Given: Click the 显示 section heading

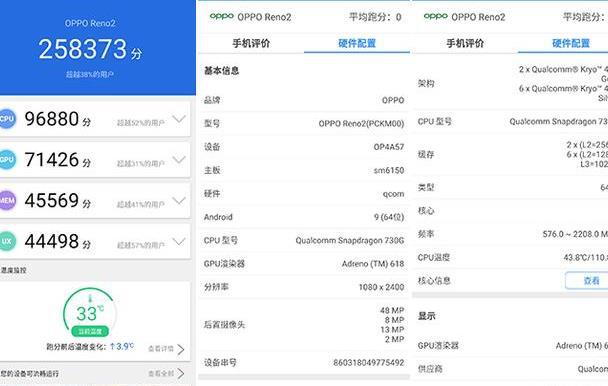Looking at the screenshot, I should 427,316.
